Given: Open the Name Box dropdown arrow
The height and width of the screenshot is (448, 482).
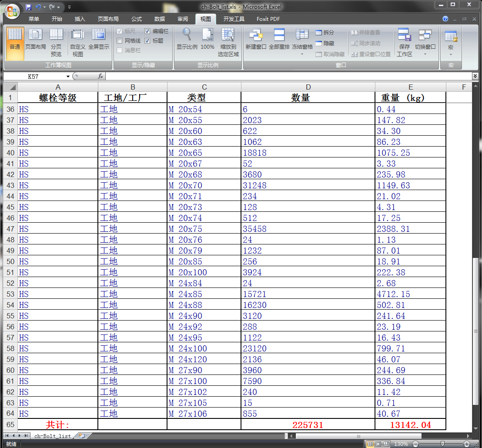Looking at the screenshot, I should 68,77.
